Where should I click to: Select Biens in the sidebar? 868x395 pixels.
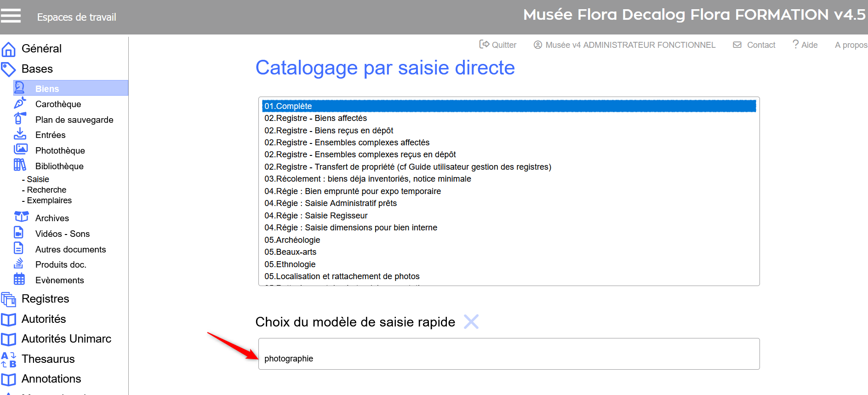coord(47,88)
